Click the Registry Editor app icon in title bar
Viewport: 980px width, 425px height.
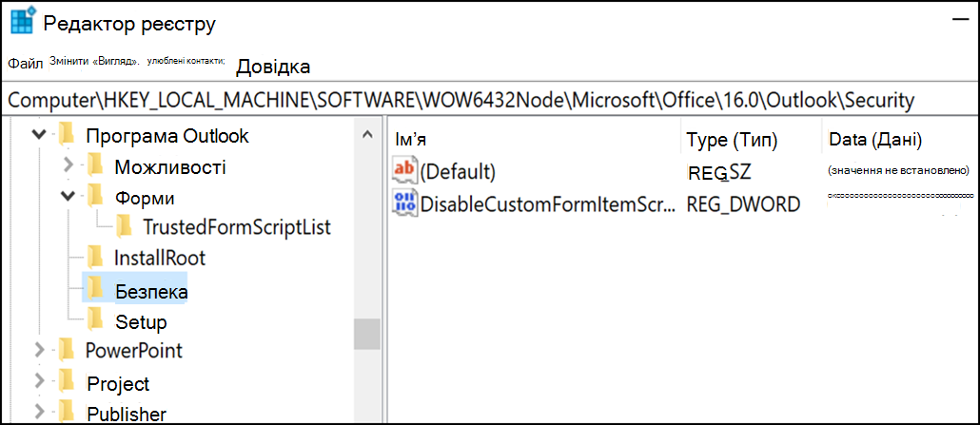24,22
